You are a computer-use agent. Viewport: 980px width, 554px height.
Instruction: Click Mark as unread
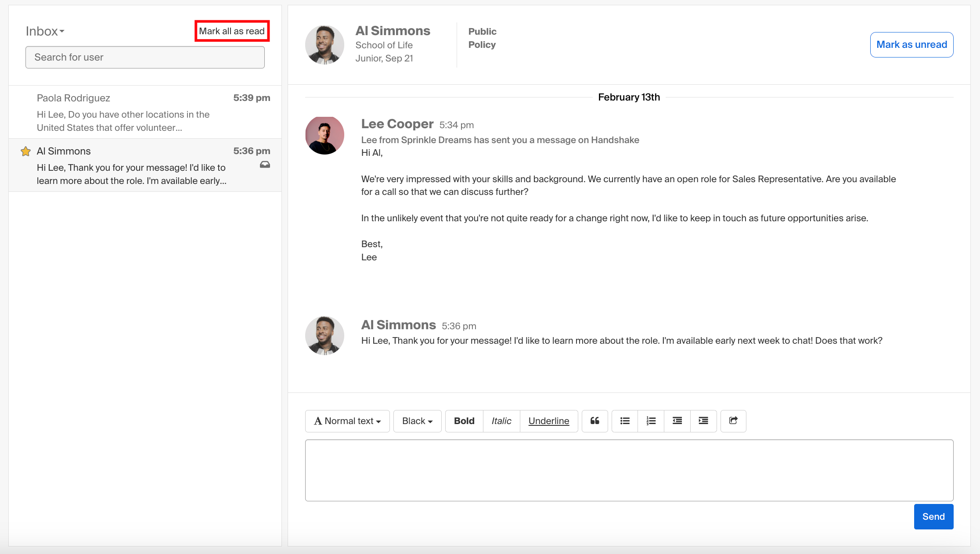coord(912,44)
